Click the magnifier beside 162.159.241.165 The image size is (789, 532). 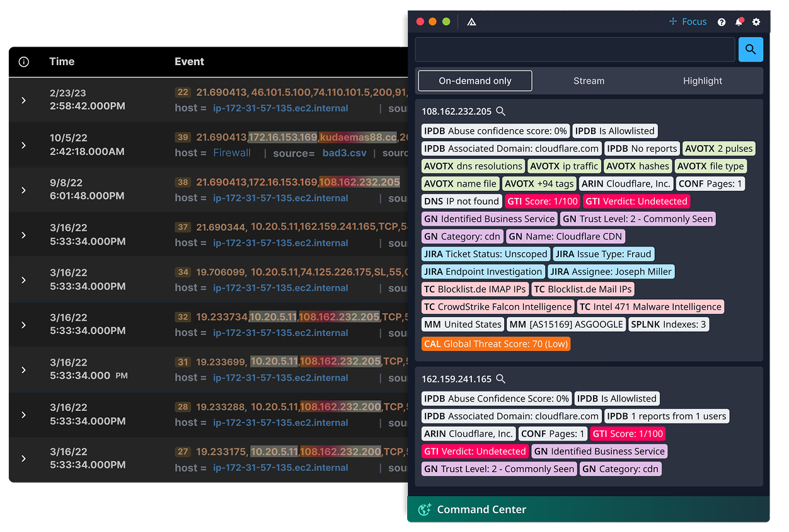coord(500,379)
